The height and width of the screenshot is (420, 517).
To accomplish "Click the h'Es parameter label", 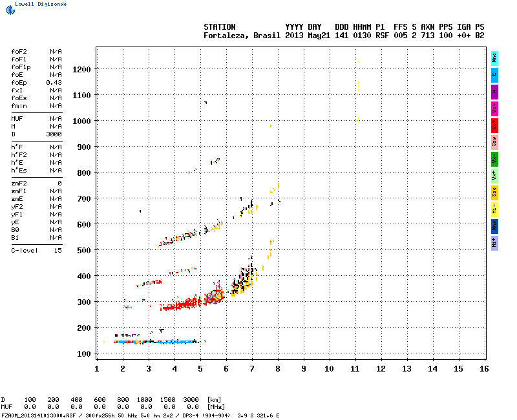I will (19, 171).
